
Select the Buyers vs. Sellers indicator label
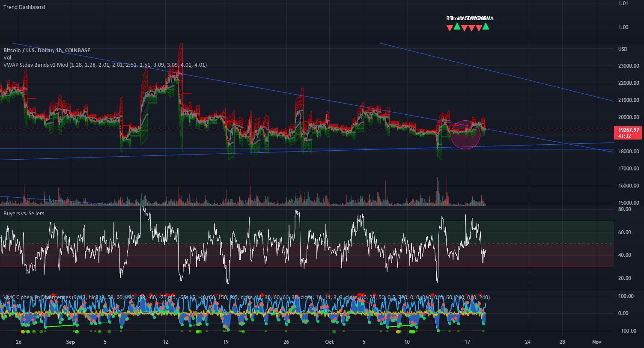point(24,213)
